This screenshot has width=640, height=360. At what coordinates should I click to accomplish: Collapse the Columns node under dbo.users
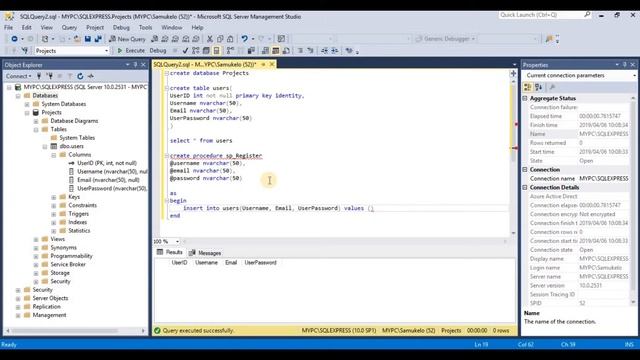[53, 155]
